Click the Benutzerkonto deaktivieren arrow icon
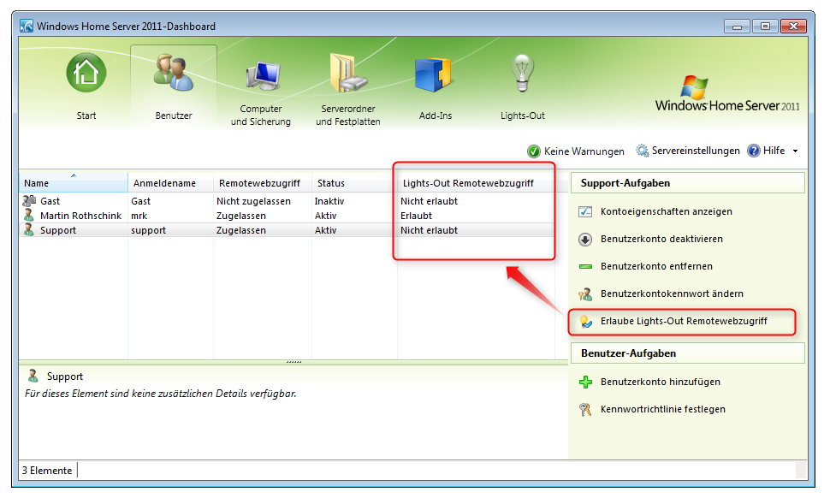The width and height of the screenshot is (830, 504). (x=585, y=240)
